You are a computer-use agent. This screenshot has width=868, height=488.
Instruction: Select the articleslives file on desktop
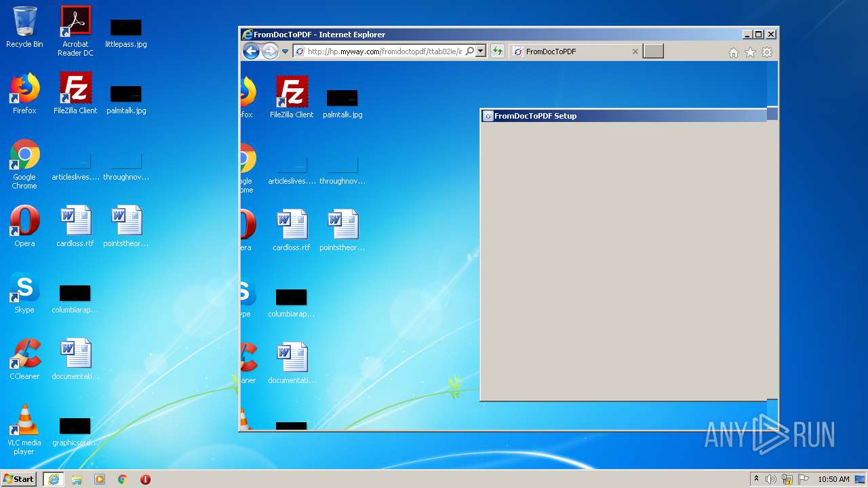(75, 167)
